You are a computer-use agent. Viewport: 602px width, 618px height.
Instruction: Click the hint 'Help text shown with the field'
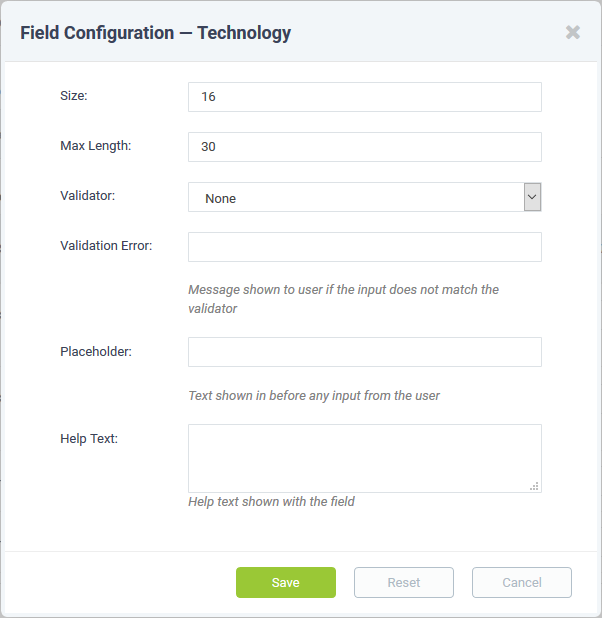[x=271, y=502]
